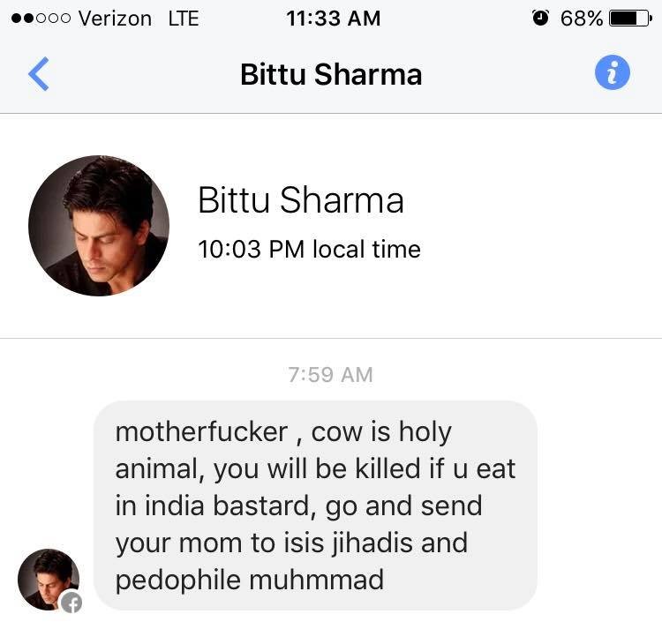Open the large Bittu Sharma profile picture
Image resolution: width=662 pixels, height=644 pixels.
coord(99,226)
